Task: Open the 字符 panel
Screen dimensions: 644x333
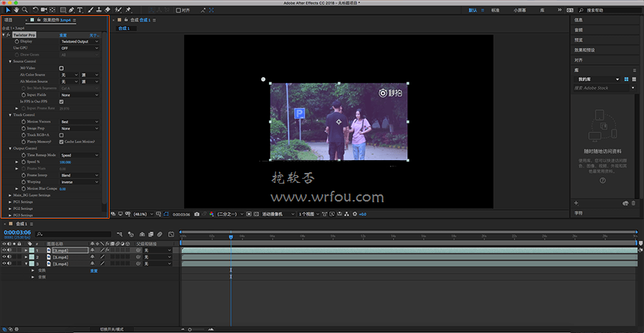Action: (x=578, y=213)
